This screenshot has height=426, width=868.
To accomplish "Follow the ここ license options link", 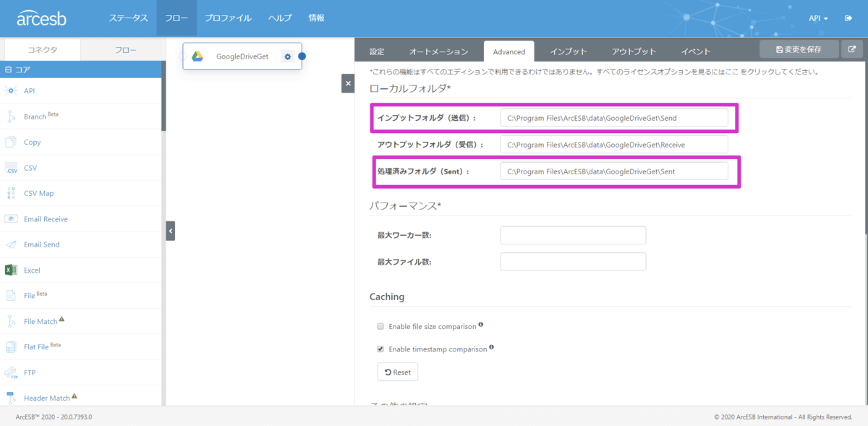I will tap(731, 72).
